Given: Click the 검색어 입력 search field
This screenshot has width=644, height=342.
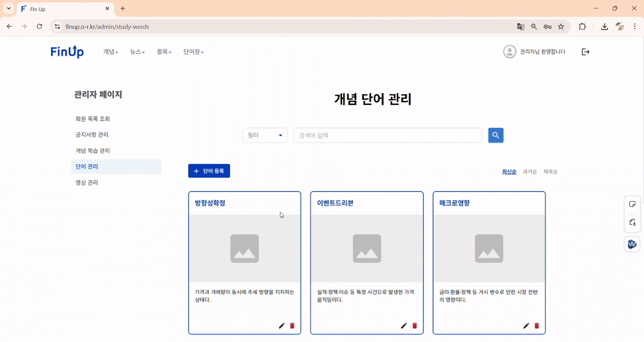Looking at the screenshot, I should [387, 135].
